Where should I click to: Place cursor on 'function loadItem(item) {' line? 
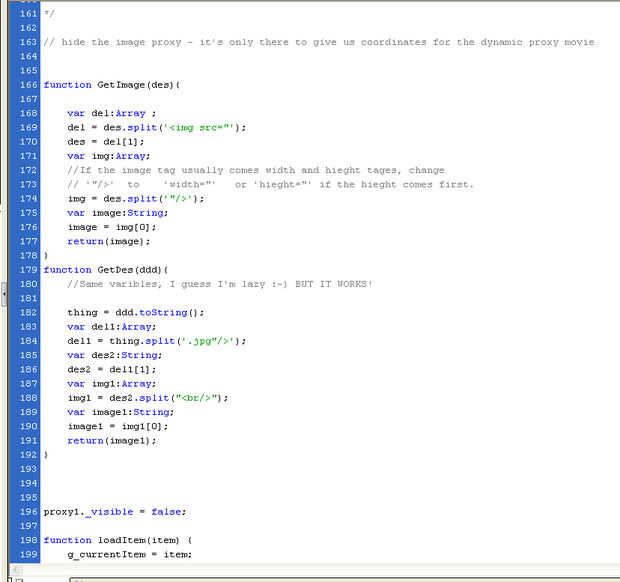coord(117,540)
